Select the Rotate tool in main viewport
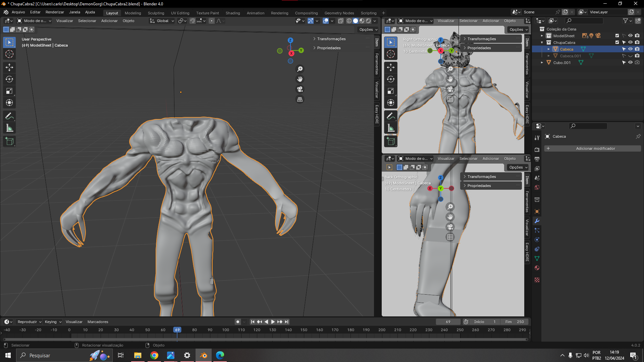Viewport: 644px width, 362px height. coord(9,79)
